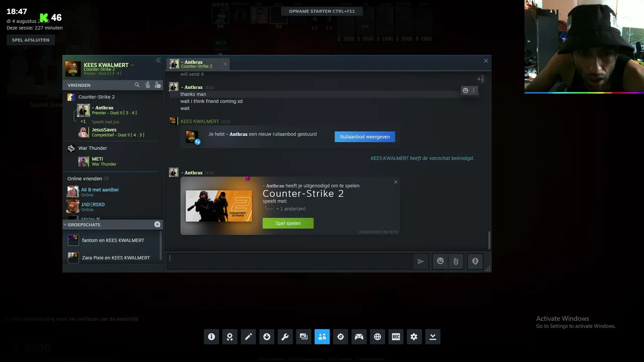Close the Anthrax chat tab
Image resolution: width=644 pixels, height=362 pixels.
point(225,64)
